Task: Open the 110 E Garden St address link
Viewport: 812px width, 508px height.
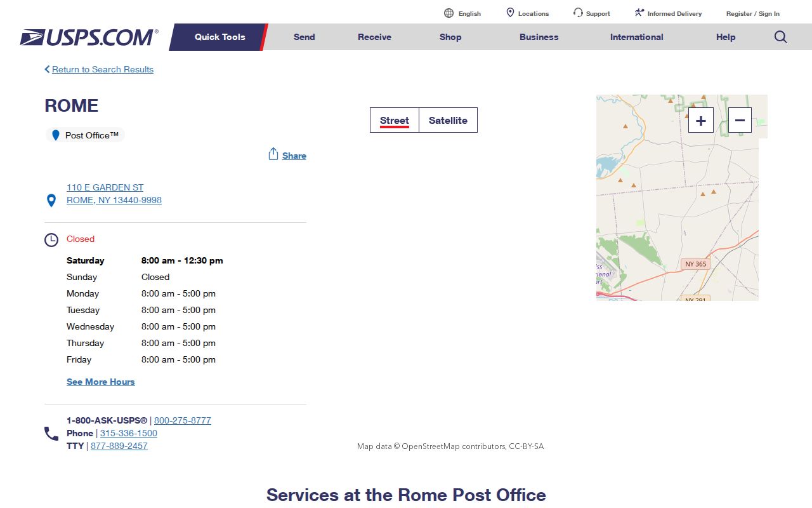Action: click(x=105, y=187)
